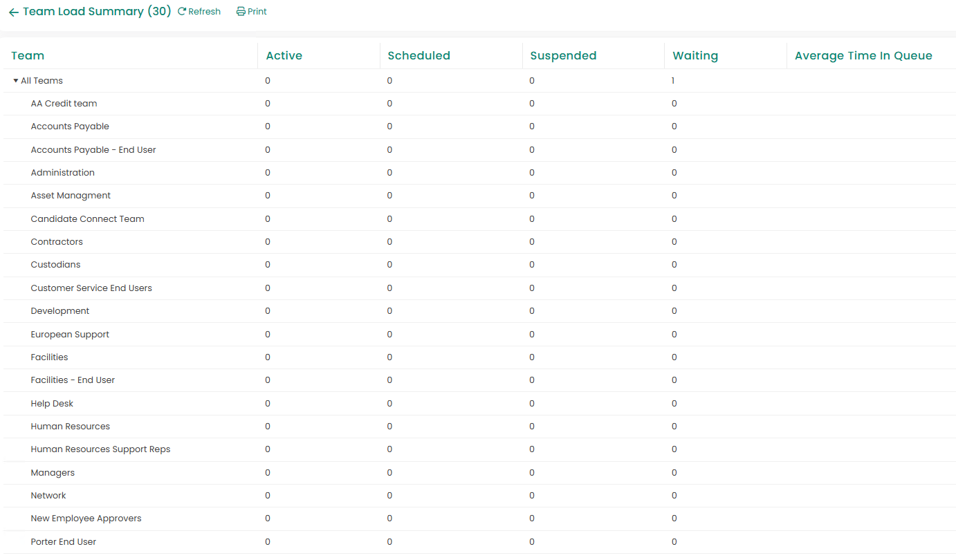Click the Print icon
956x560 pixels.
tap(241, 12)
